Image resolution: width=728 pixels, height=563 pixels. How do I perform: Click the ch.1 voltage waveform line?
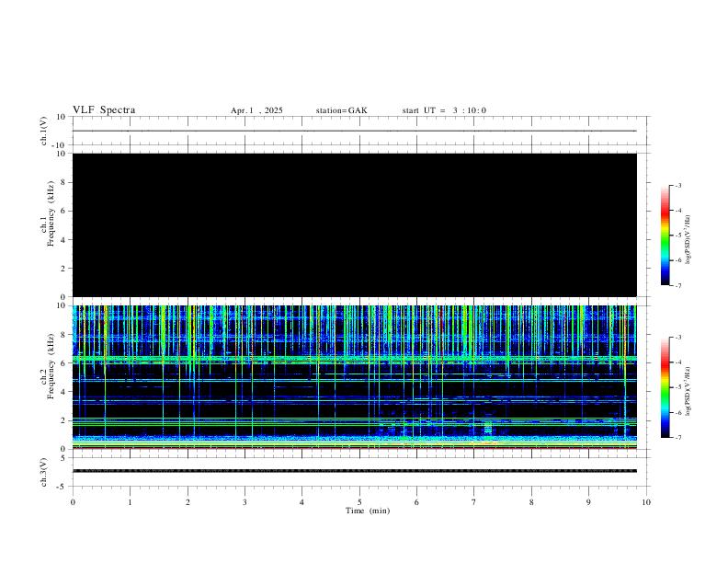tap(355, 131)
